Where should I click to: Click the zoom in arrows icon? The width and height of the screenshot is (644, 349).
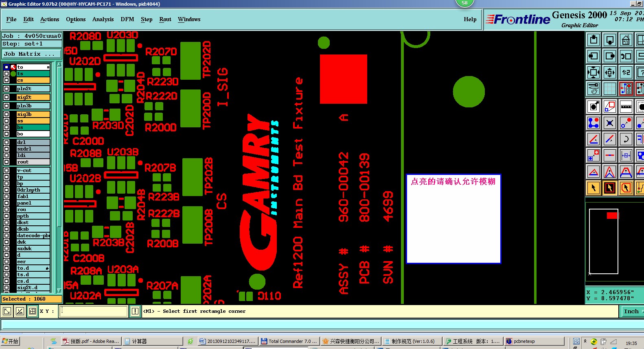tap(594, 72)
